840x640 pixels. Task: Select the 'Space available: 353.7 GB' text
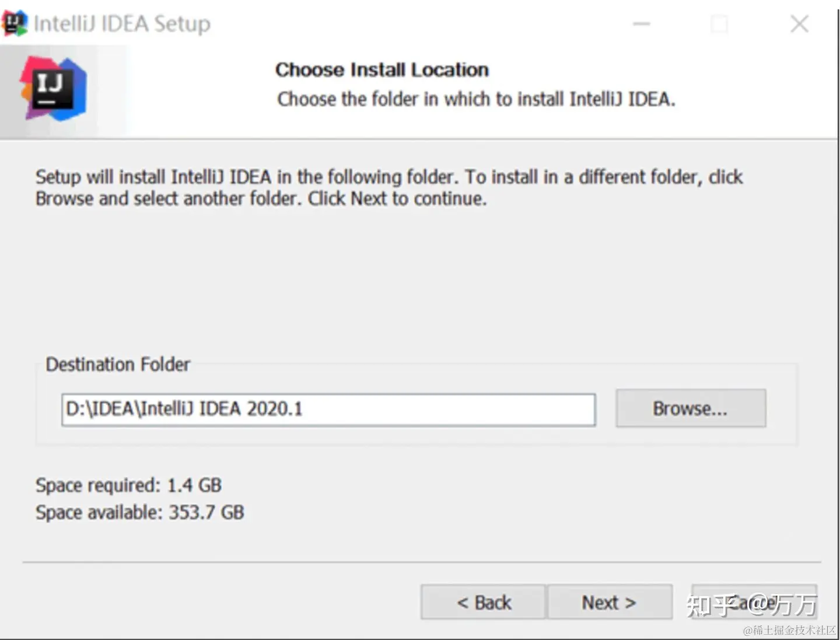pyautogui.click(x=139, y=513)
